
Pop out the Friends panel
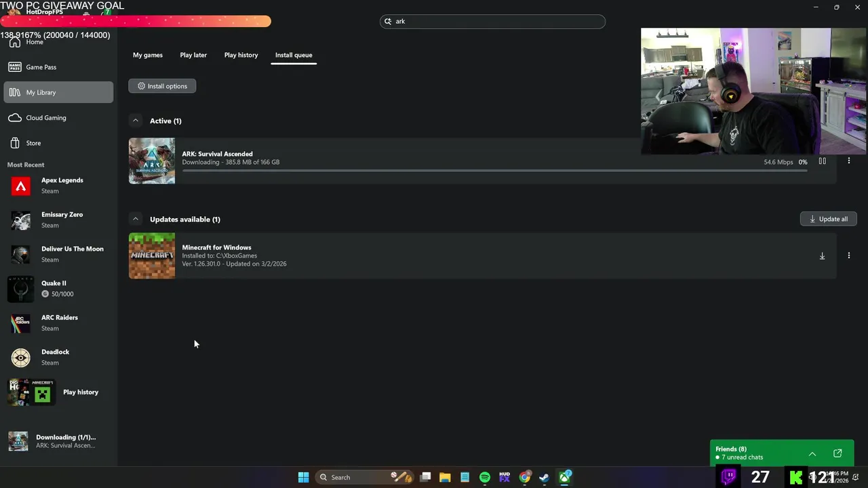pos(837,453)
